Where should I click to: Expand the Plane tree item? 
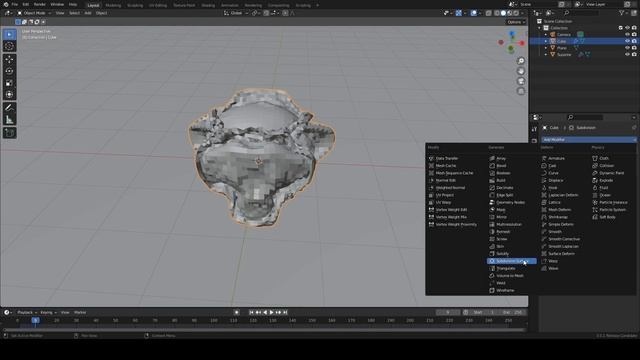pos(546,48)
